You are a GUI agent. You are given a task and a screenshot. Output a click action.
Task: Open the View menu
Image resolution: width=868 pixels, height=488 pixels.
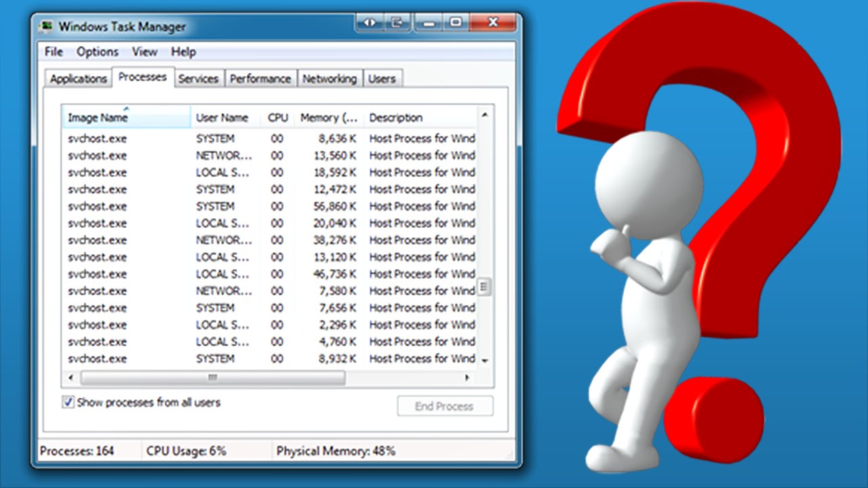click(x=144, y=52)
